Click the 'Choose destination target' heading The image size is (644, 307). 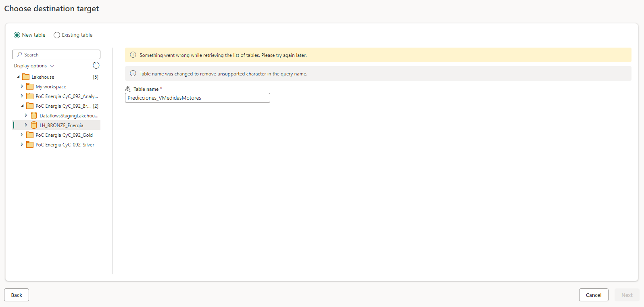point(52,8)
